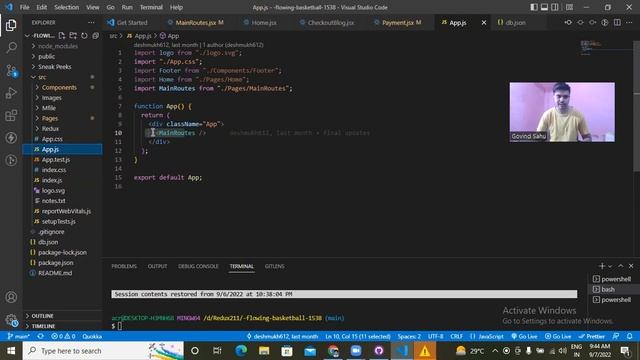Screen dimensions: 640x360
Task: Click the Windows taskbar search box
Action: [x=103, y=351]
